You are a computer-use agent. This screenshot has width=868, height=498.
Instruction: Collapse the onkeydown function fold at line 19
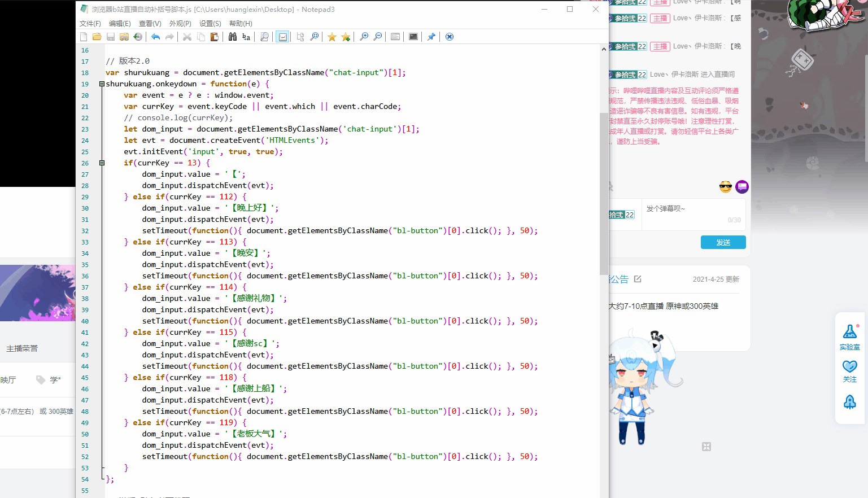(x=102, y=84)
